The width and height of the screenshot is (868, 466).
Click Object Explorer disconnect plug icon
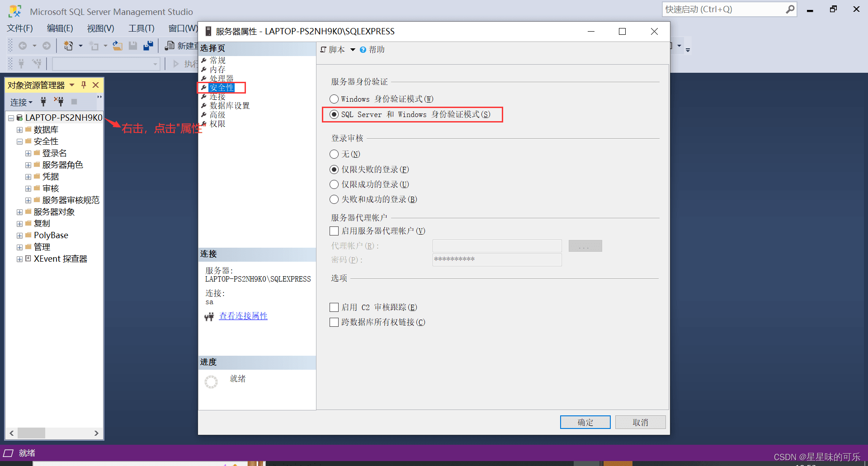click(x=59, y=102)
